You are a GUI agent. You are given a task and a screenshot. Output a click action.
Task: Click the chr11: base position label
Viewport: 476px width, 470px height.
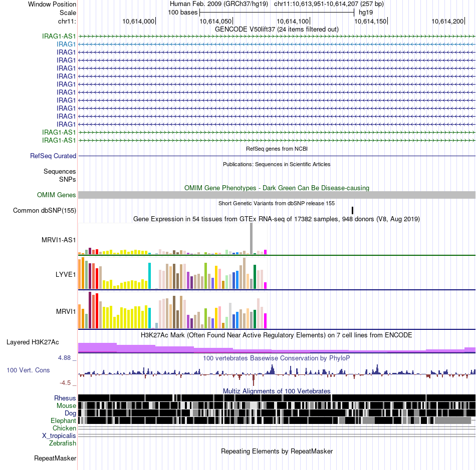pyautogui.click(x=67, y=21)
